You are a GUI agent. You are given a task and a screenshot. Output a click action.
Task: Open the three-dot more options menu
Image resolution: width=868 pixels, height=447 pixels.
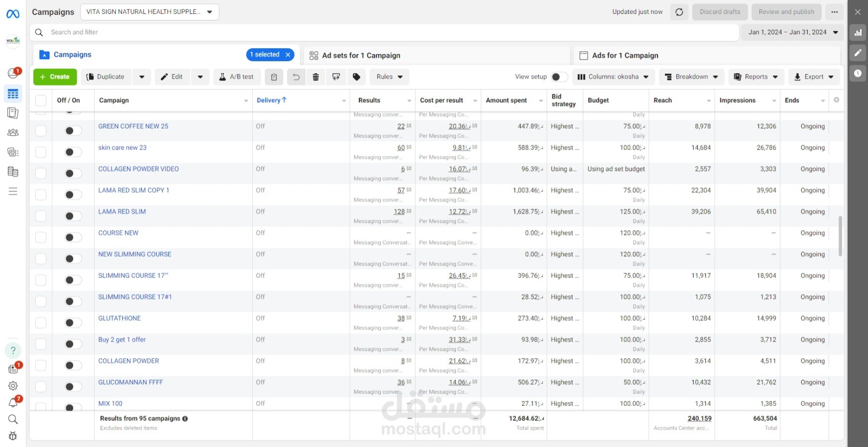pos(835,12)
